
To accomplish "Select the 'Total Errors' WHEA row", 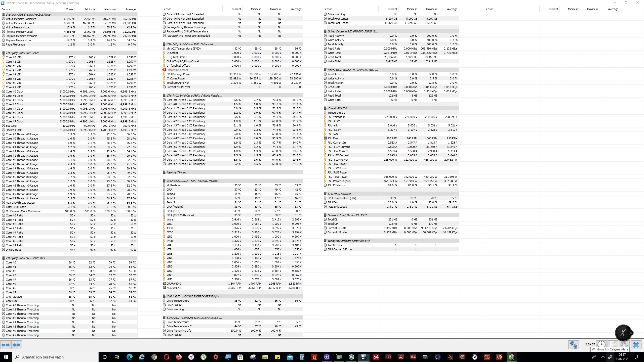I will (391, 245).
